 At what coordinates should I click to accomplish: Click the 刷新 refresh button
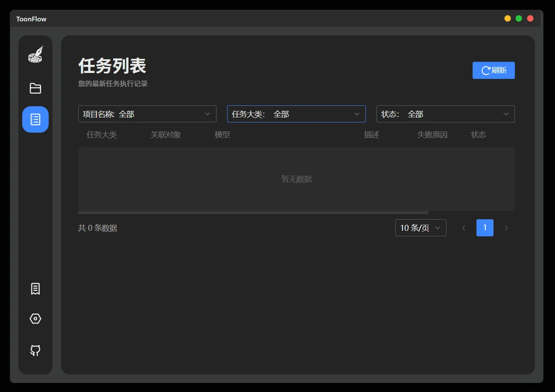click(x=494, y=70)
